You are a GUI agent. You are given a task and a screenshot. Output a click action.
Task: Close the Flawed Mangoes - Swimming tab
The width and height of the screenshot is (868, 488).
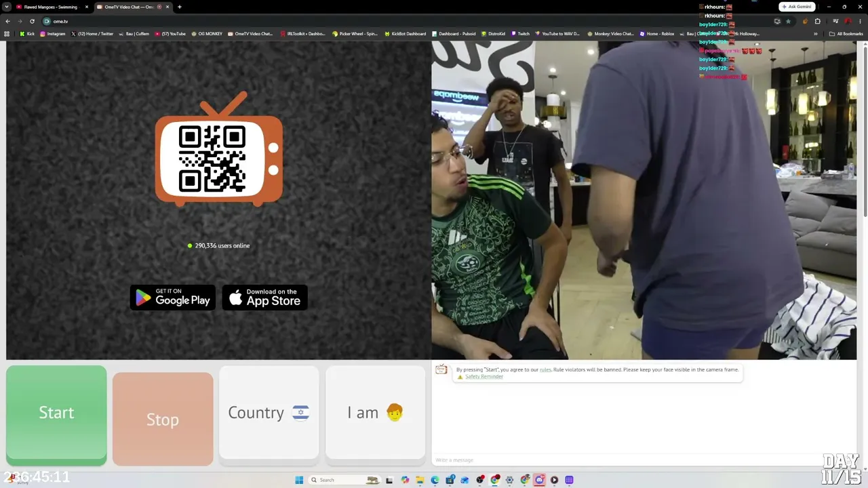click(x=87, y=7)
